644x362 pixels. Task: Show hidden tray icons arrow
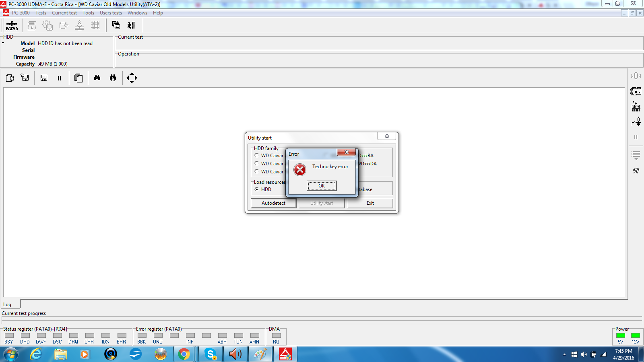[x=564, y=354]
